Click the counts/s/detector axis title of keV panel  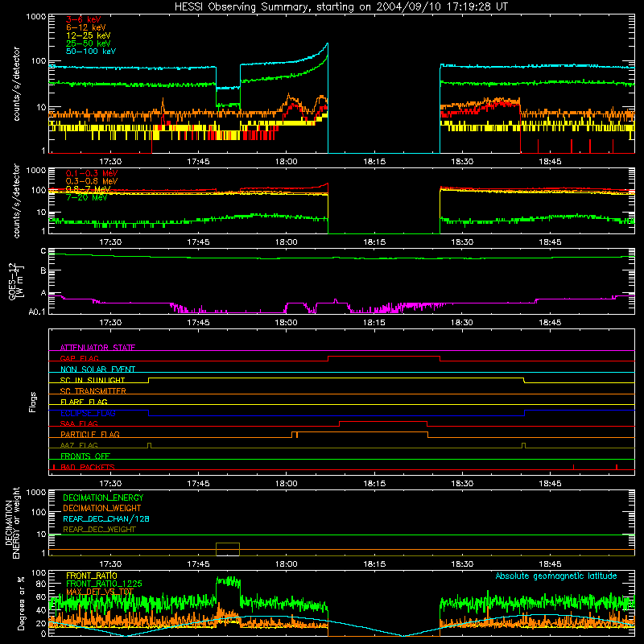coord(16,84)
